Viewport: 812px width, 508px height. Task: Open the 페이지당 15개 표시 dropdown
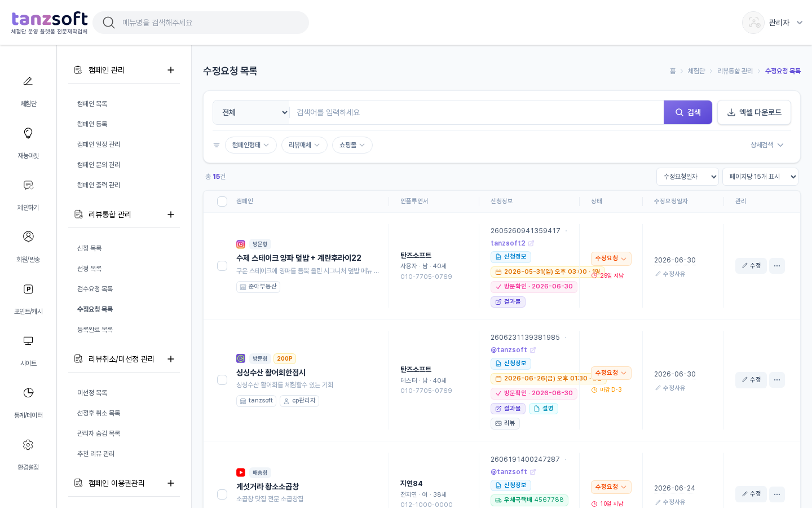(760, 177)
